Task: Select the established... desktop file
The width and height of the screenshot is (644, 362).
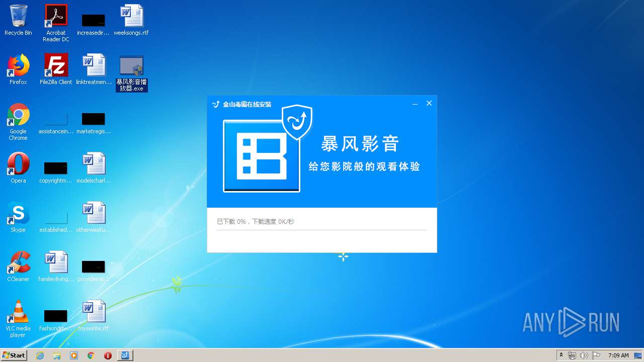Action: pyautogui.click(x=56, y=221)
